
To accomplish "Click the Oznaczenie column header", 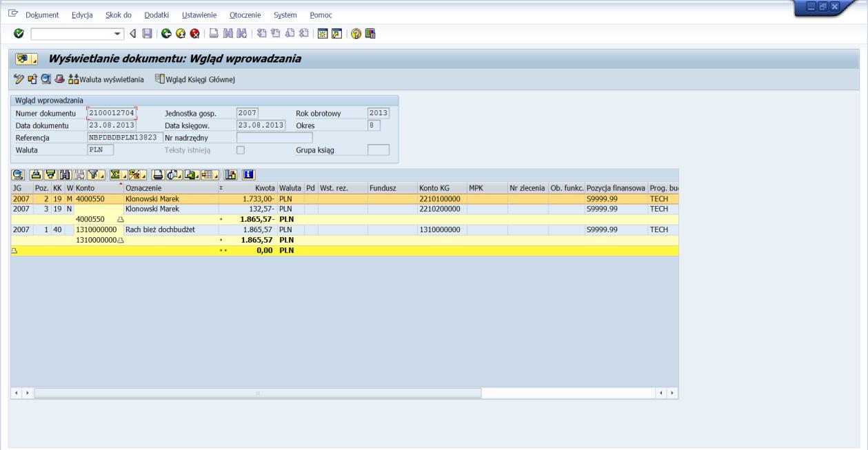I will tap(170, 187).
